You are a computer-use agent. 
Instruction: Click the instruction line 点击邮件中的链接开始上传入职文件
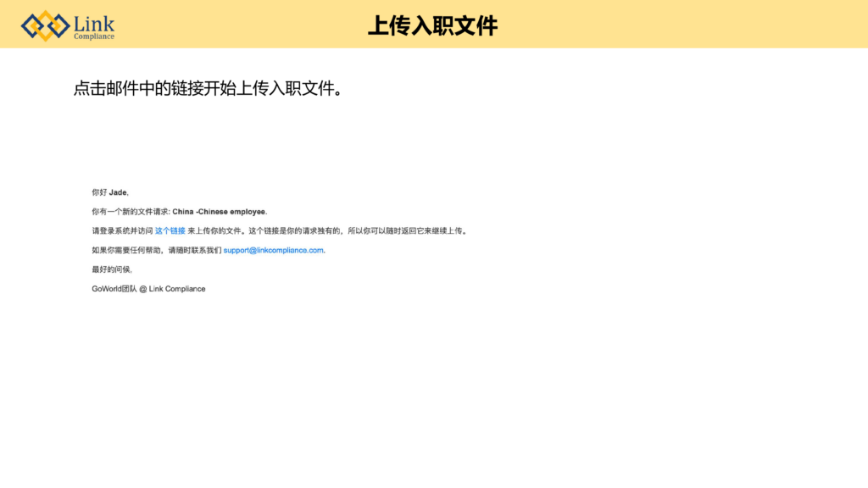[209, 88]
